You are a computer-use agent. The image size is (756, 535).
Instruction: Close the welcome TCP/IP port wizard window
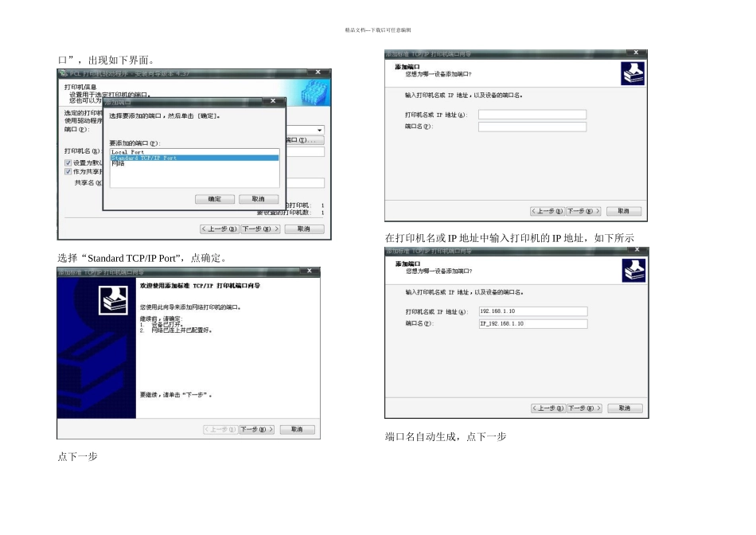310,271
